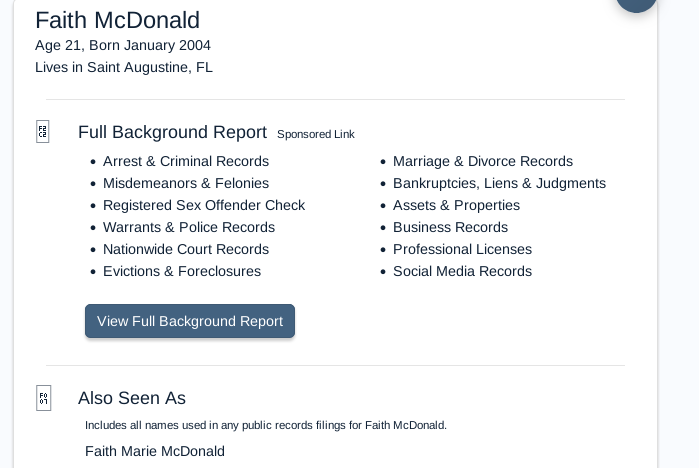Image resolution: width=699 pixels, height=468 pixels.
Task: Select the Full Background Report heading
Action: [172, 132]
